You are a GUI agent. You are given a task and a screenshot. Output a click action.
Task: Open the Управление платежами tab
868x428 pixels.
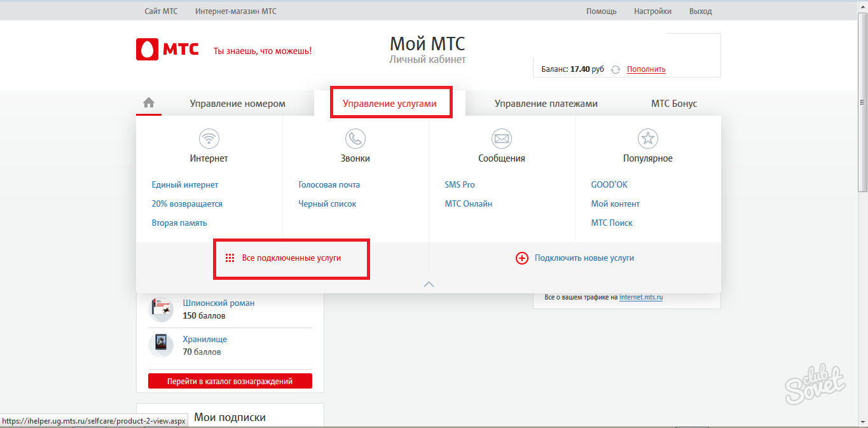(x=546, y=104)
